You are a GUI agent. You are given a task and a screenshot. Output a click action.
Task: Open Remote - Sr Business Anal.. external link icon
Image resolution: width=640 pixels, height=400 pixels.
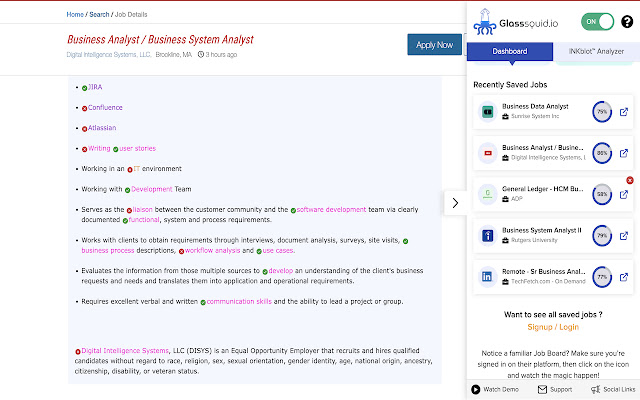point(624,277)
